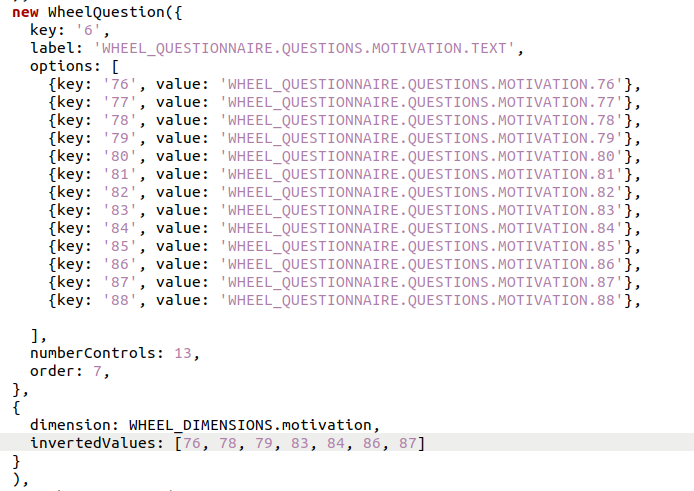Click the option key '77'
694x491 pixels.
[120, 102]
